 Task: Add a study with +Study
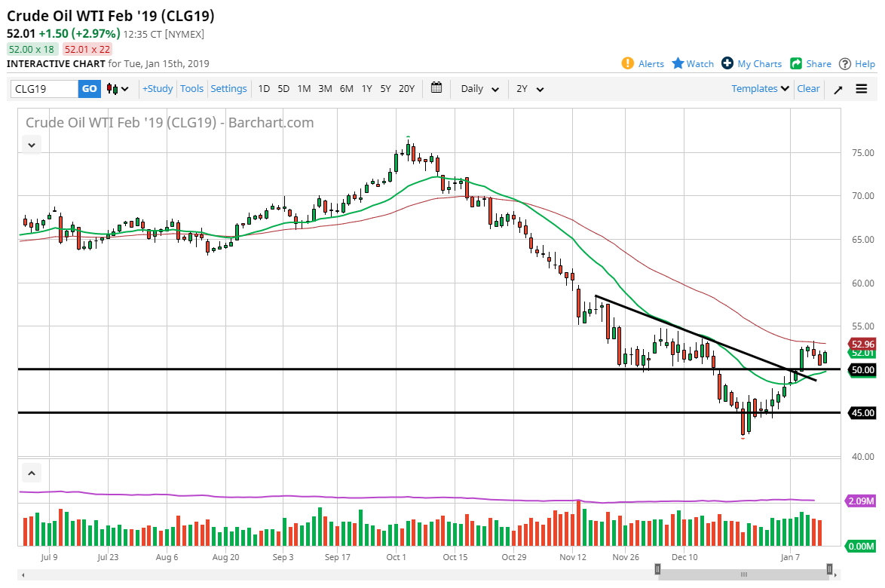tap(157, 88)
